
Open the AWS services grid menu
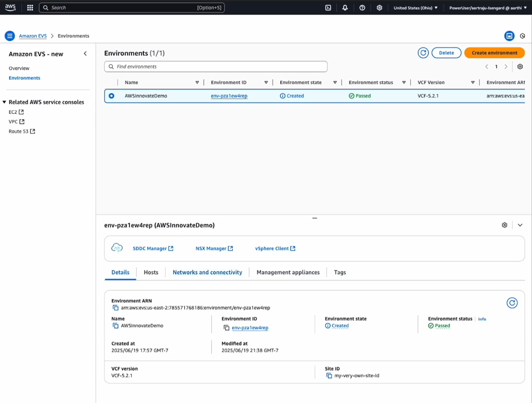coord(30,8)
